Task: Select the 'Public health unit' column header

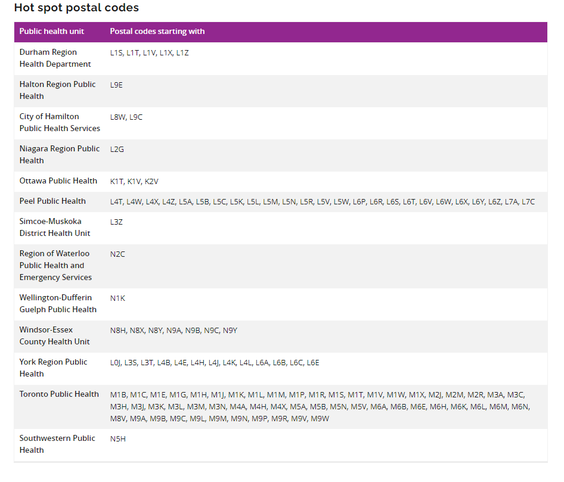Action: point(51,31)
